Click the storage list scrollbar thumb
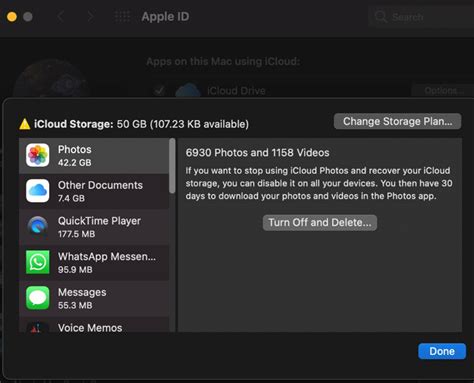 click(172, 166)
